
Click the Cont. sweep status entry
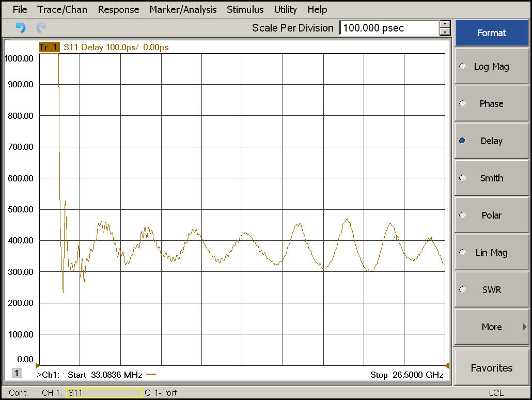tap(18, 393)
